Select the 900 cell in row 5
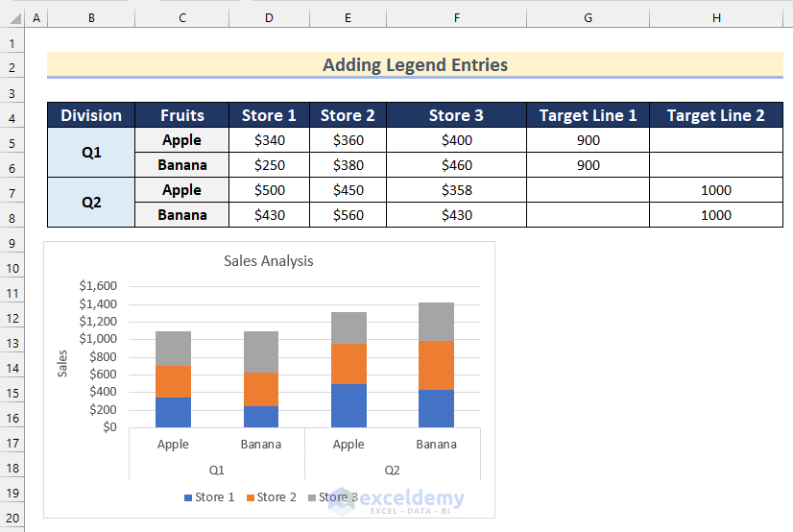 pyautogui.click(x=588, y=140)
